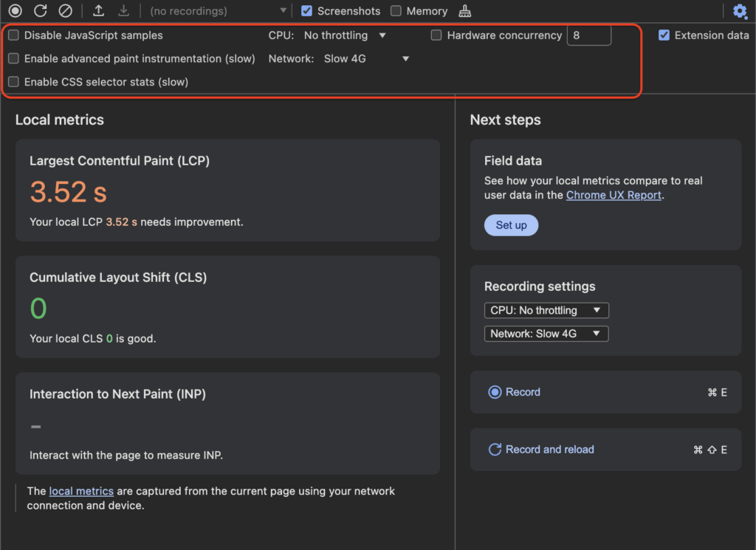Open the local metrics link
This screenshot has width=756, height=550.
[81, 491]
